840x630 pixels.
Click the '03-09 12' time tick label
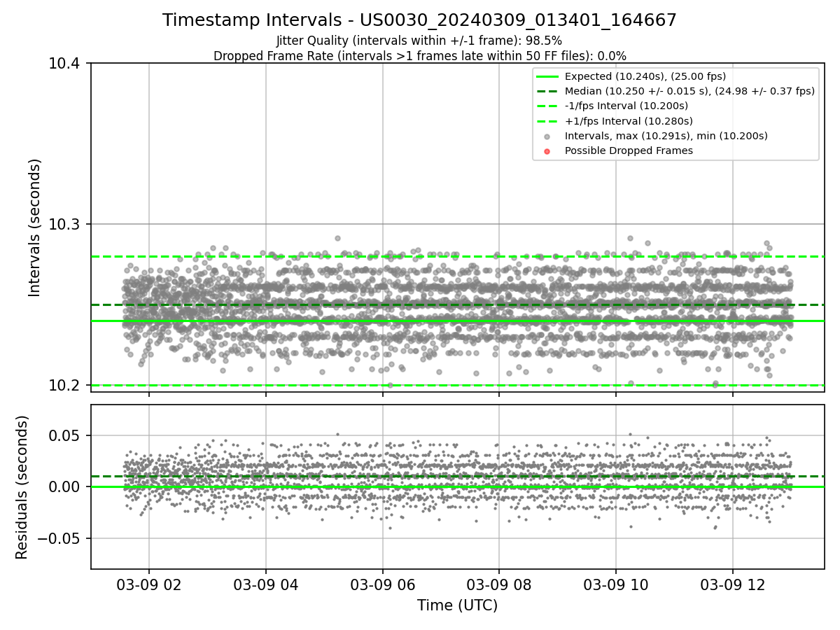click(x=733, y=584)
